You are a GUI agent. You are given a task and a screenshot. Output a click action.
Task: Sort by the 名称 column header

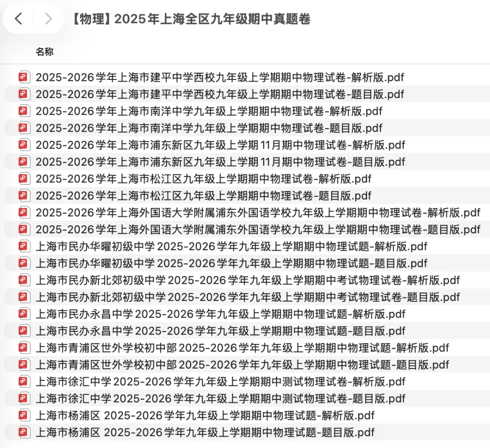(44, 52)
